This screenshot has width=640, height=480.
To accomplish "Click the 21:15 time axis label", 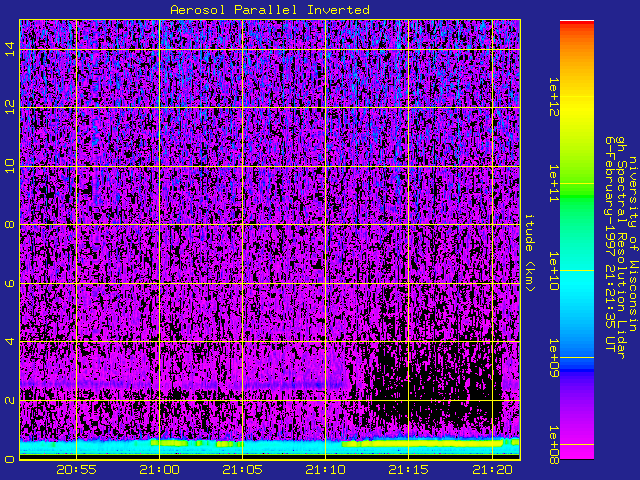I will (x=409, y=470).
